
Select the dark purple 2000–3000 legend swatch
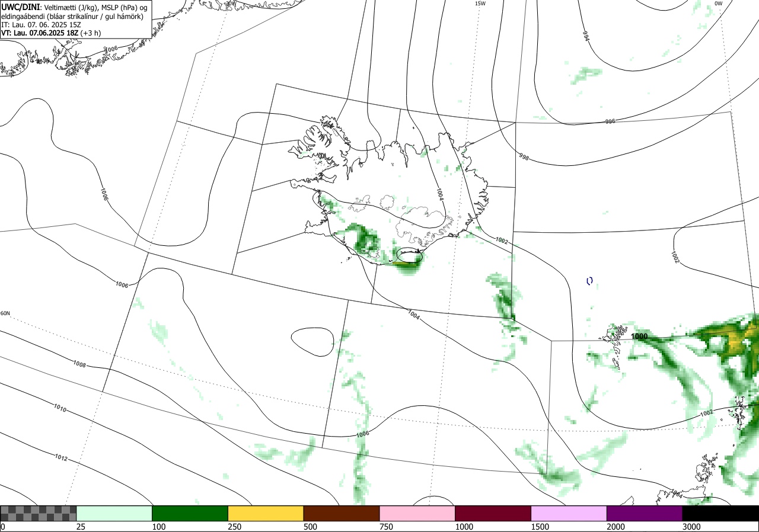tap(645, 513)
